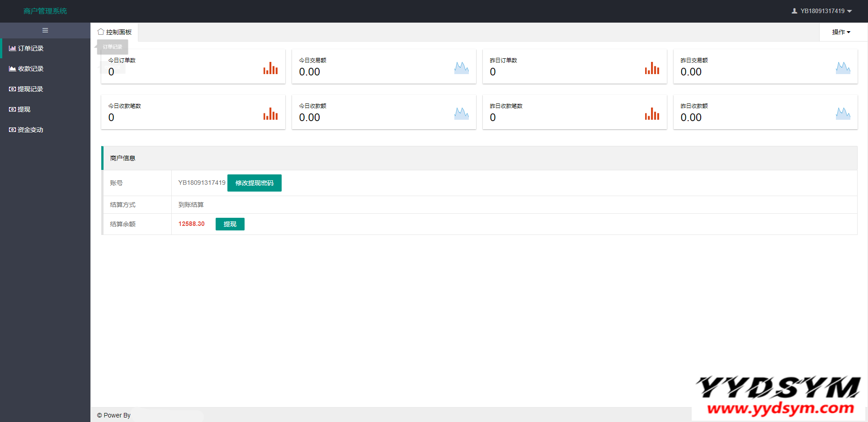The width and height of the screenshot is (868, 422).
Task: Open the 提现 sidebar menu item
Action: (24, 109)
